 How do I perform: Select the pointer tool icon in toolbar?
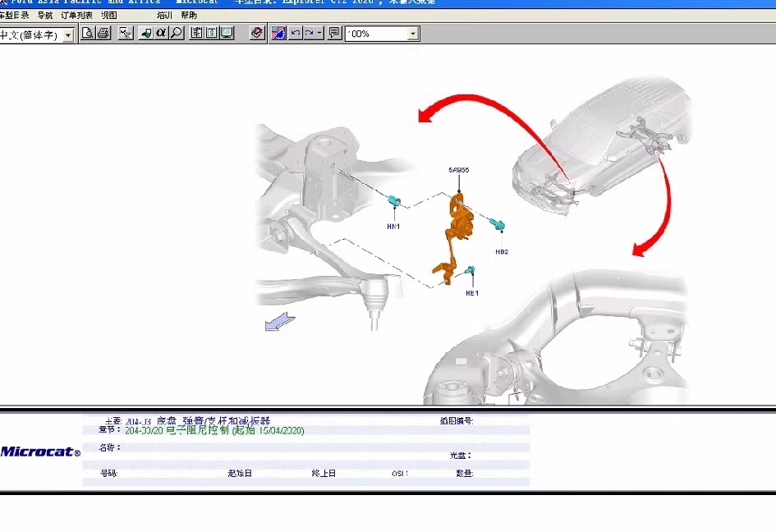(126, 34)
